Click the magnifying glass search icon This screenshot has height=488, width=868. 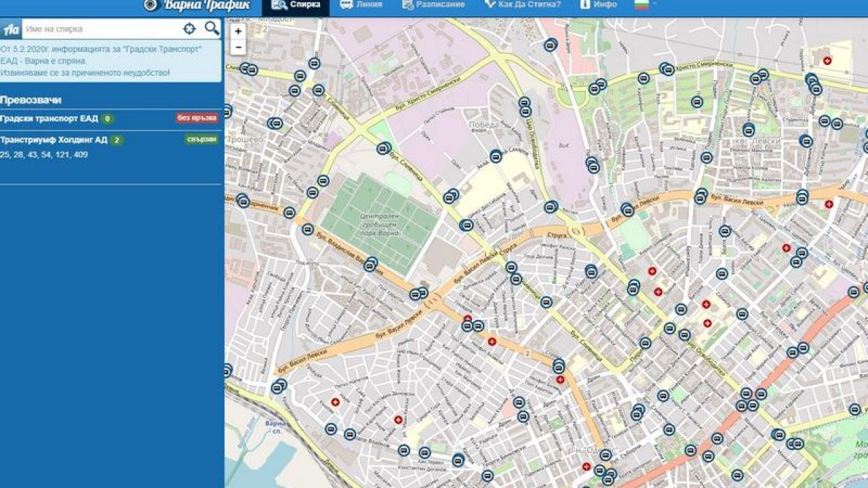click(x=212, y=28)
